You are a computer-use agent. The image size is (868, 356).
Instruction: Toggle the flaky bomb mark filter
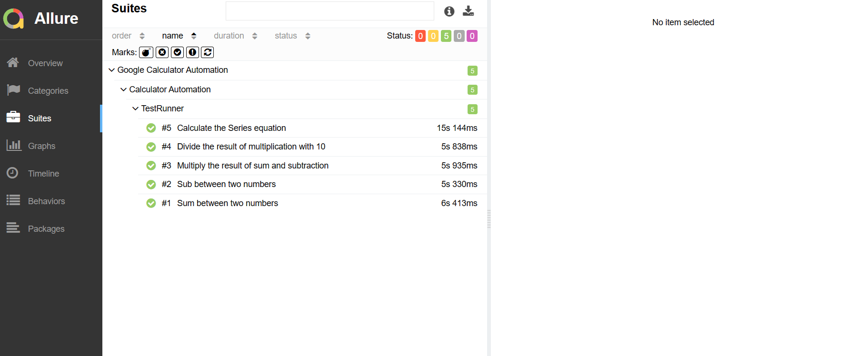point(146,52)
